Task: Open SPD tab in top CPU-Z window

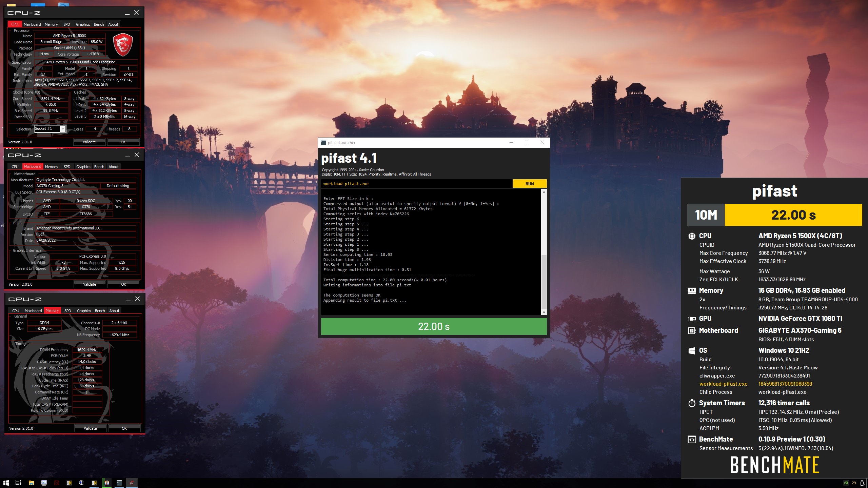Action: tap(67, 24)
